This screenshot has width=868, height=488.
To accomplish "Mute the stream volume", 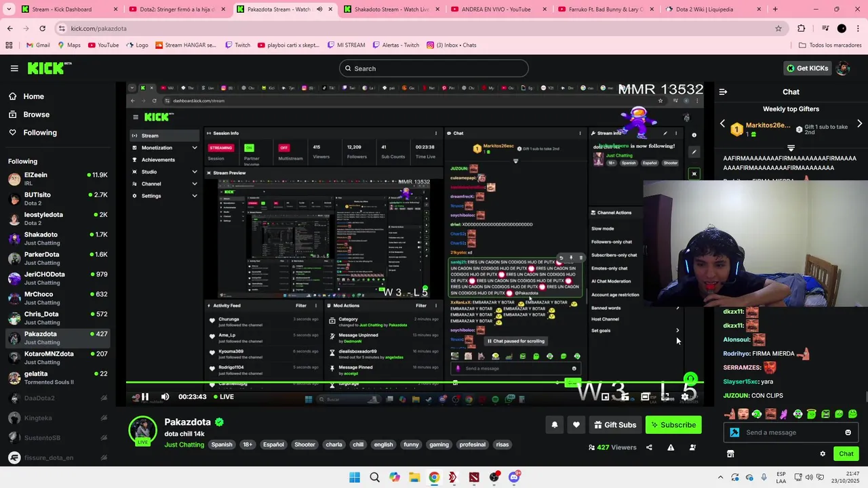I will pyautogui.click(x=165, y=396).
